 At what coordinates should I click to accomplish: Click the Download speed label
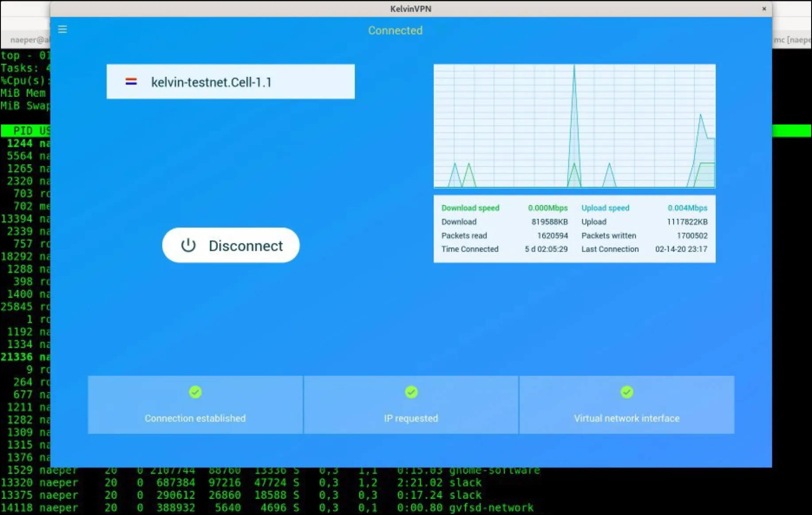tap(470, 208)
